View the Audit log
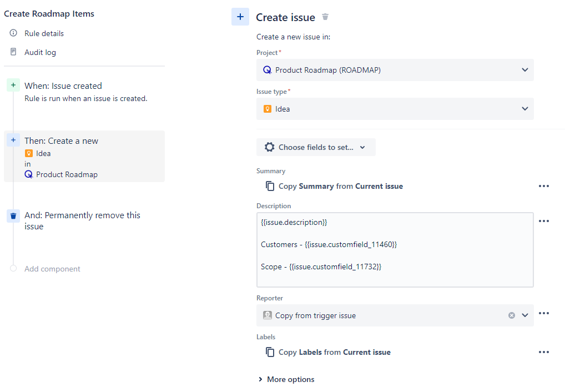 coord(39,52)
